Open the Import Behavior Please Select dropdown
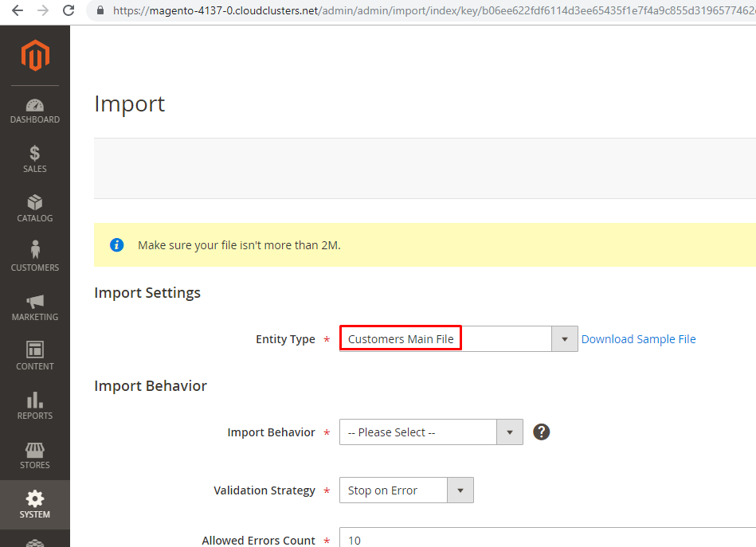 pos(430,432)
